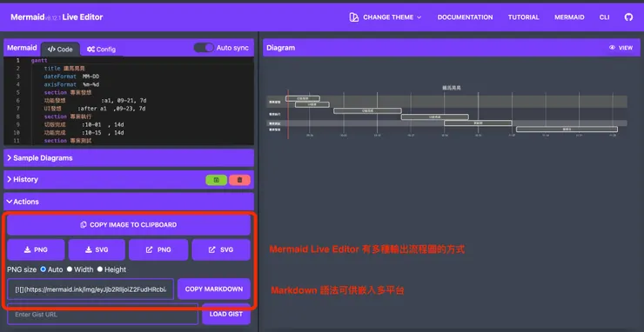Open the GitHub repository icon

click(x=628, y=17)
